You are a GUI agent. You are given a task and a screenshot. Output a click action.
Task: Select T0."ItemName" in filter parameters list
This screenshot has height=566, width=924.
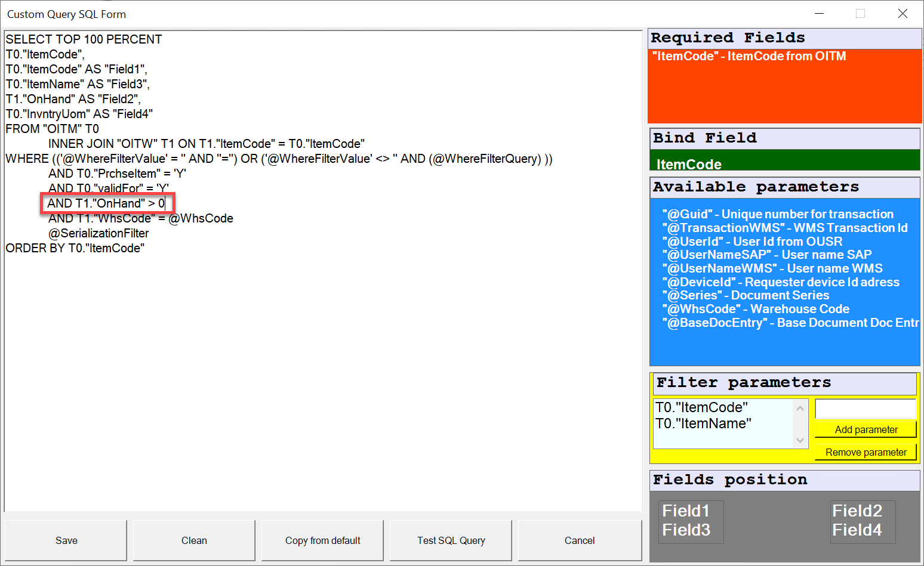click(703, 423)
